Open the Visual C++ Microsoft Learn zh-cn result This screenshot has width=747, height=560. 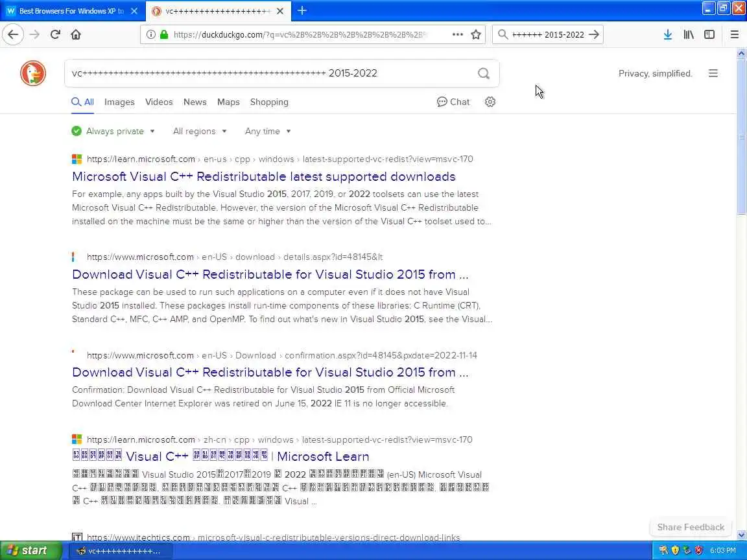(x=220, y=457)
